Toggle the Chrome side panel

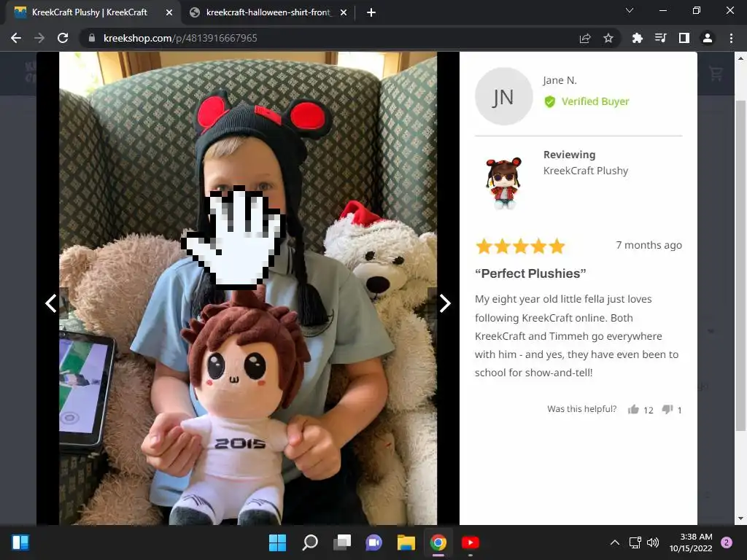click(x=684, y=38)
